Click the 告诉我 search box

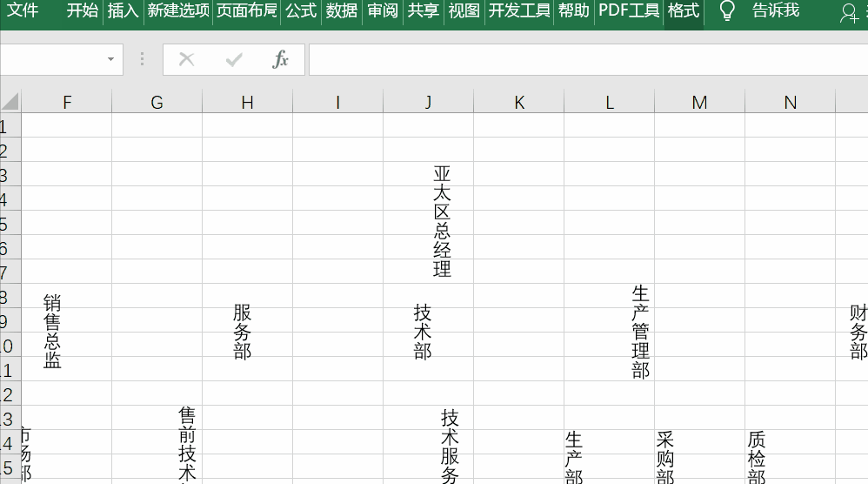776,10
